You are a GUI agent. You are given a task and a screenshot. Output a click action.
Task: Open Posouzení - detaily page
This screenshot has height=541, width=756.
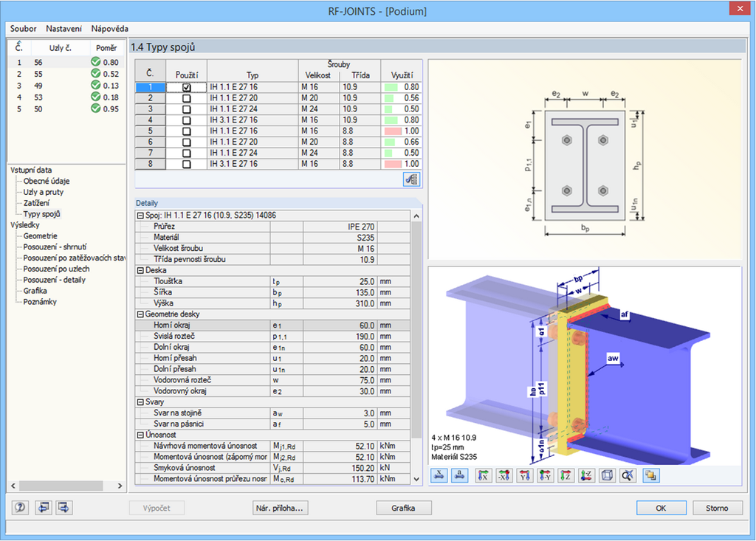(54, 280)
